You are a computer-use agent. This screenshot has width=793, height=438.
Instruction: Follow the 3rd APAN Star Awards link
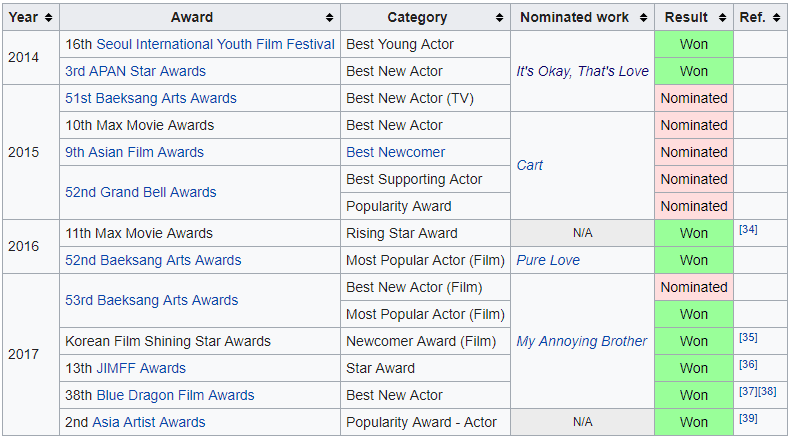[135, 71]
